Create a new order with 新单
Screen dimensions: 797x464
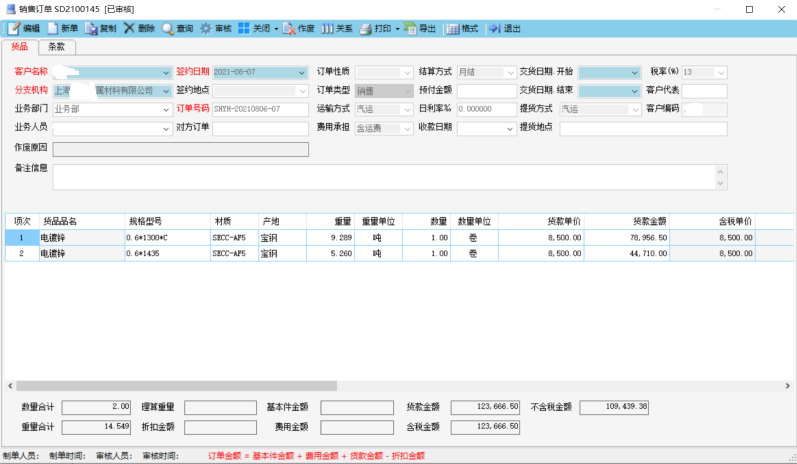pyautogui.click(x=53, y=28)
